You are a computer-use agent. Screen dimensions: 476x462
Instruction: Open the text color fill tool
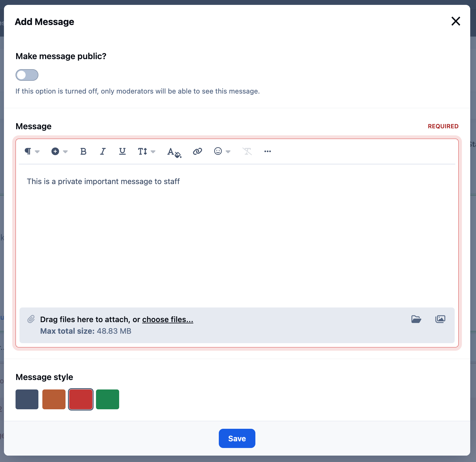(x=174, y=152)
